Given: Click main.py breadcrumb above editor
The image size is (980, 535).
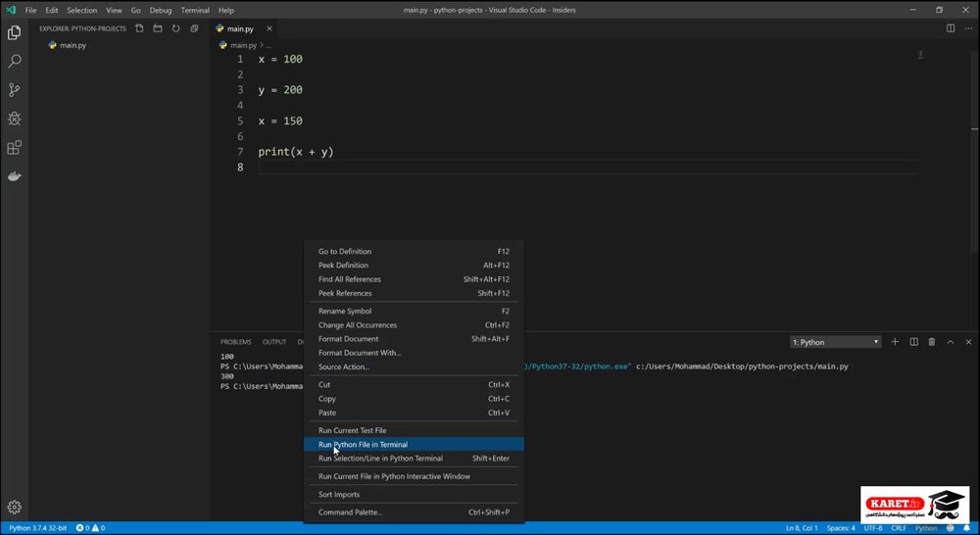Looking at the screenshot, I should coord(243,45).
